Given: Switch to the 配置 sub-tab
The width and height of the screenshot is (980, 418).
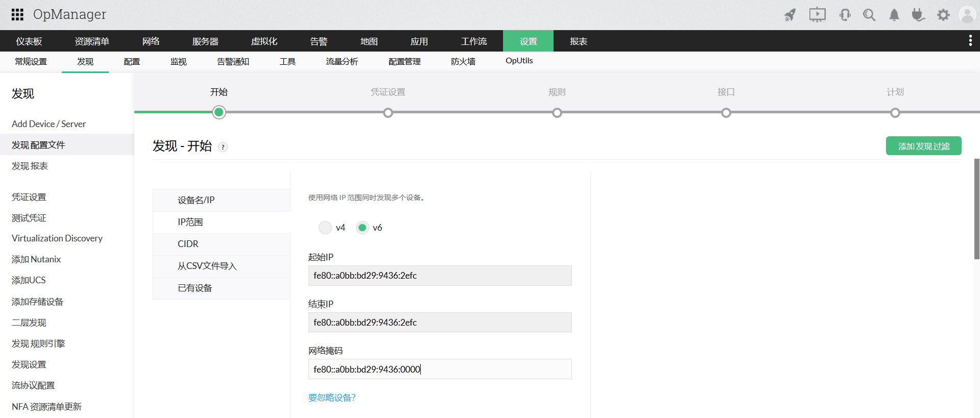Looking at the screenshot, I should pyautogui.click(x=132, y=62).
